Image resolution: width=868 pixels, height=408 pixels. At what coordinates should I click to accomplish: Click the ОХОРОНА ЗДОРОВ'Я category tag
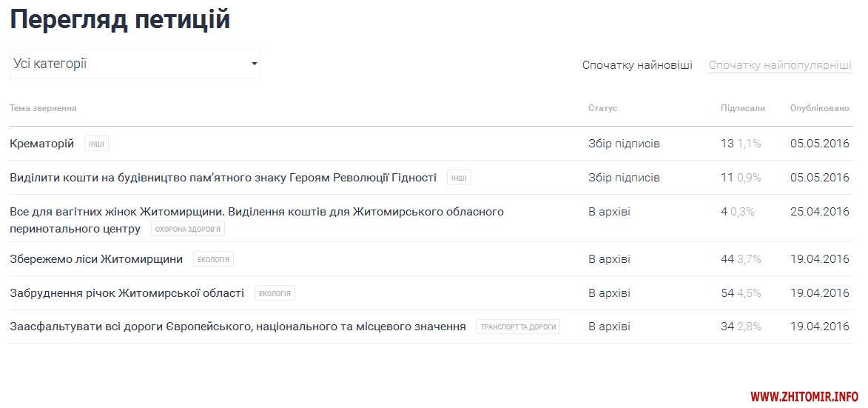tap(188, 229)
